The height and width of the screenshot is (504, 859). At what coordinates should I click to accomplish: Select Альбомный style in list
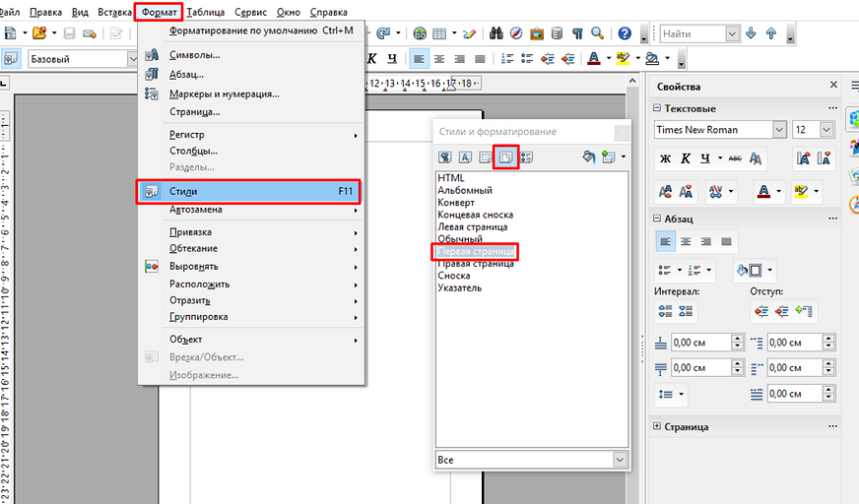point(465,190)
